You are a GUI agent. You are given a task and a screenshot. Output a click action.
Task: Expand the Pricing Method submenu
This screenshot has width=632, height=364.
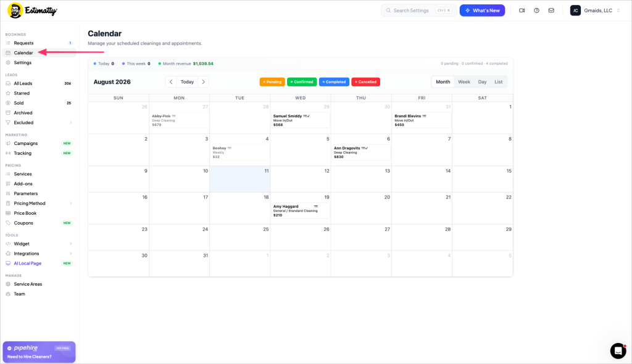[x=71, y=204]
